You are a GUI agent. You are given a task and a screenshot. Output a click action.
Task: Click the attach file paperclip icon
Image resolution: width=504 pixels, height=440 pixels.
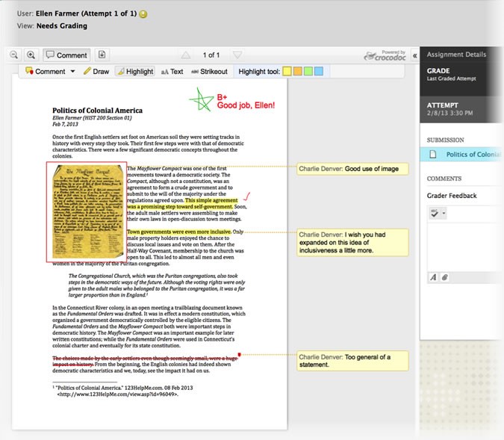click(x=444, y=277)
